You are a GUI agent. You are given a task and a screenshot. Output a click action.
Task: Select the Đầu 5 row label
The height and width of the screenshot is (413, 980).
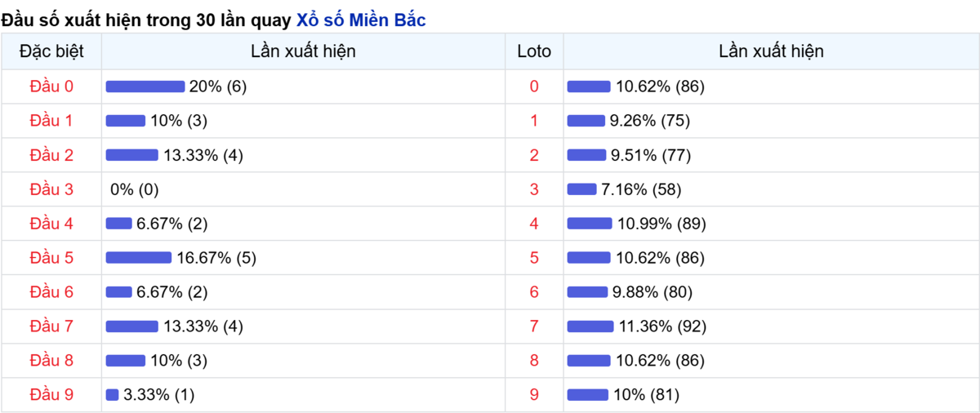51,258
